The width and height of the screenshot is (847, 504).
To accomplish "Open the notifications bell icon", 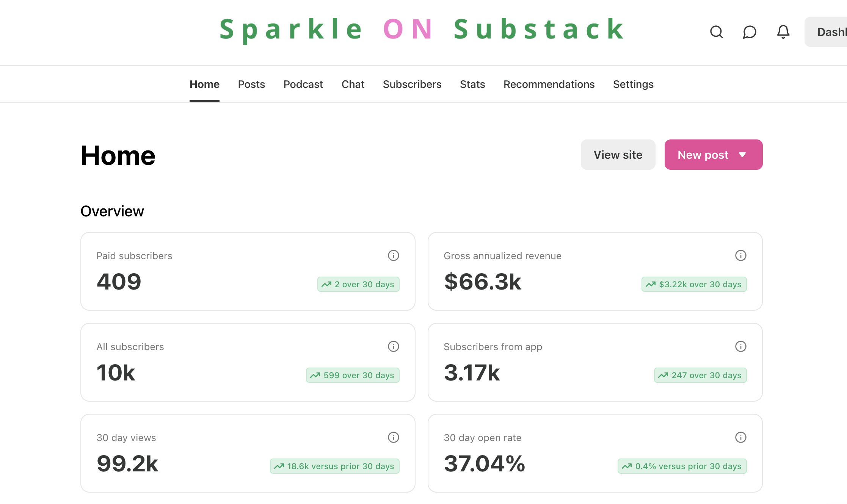I will (783, 32).
